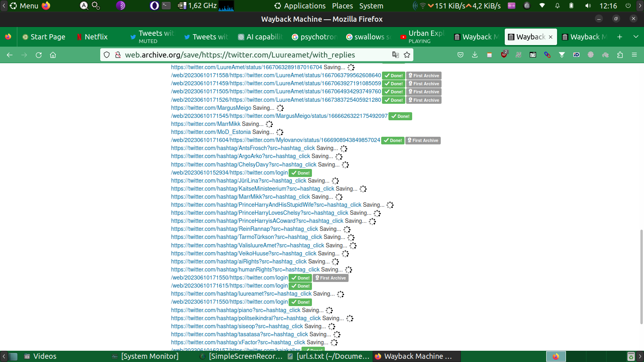The image size is (644, 362).
Task: Open archived Mylovanov status link
Action: click(x=276, y=140)
